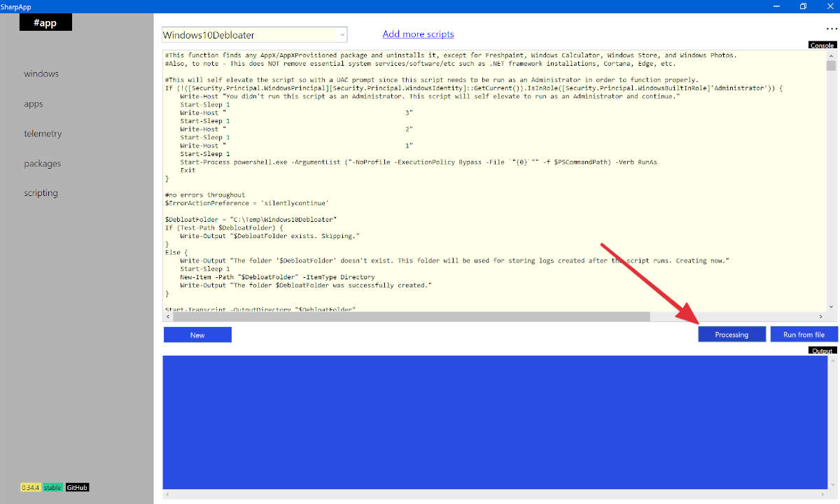Click the output panel's scroll-up arrow
Image resolution: width=840 pixels, height=504 pixels.
point(832,360)
